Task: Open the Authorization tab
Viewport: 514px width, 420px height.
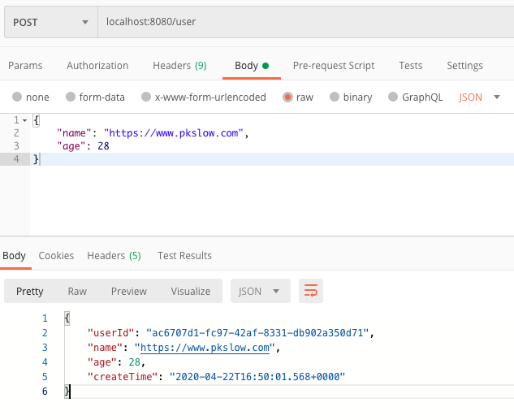Action: [x=97, y=66]
